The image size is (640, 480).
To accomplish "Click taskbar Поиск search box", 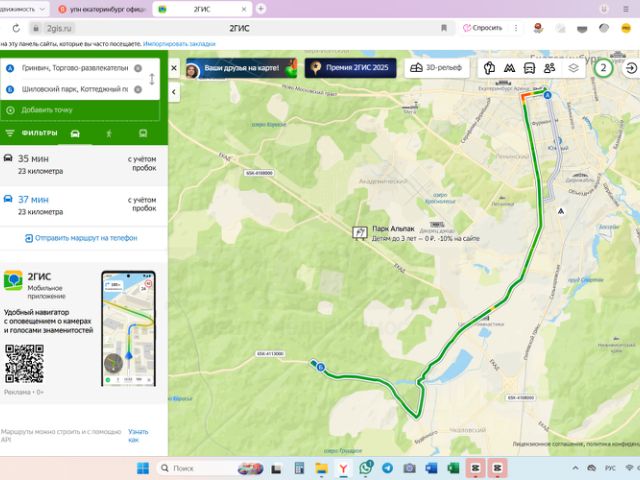I will 211,468.
